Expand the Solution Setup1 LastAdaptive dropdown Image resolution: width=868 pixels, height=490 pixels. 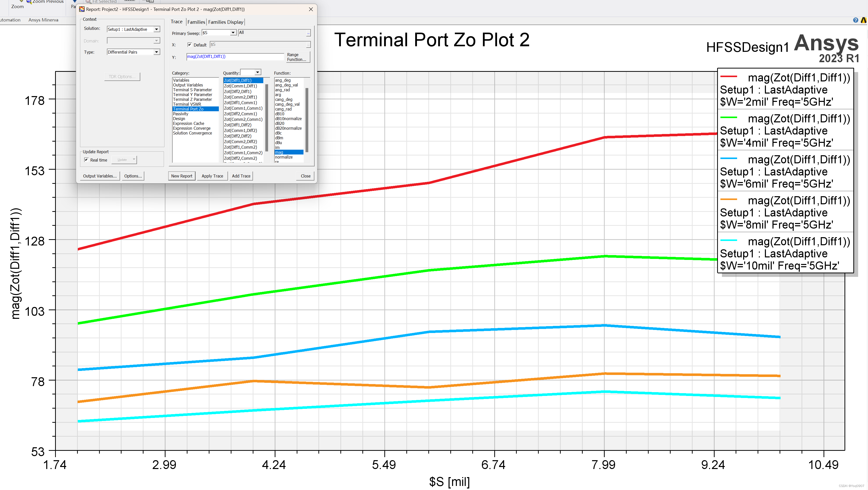point(156,29)
